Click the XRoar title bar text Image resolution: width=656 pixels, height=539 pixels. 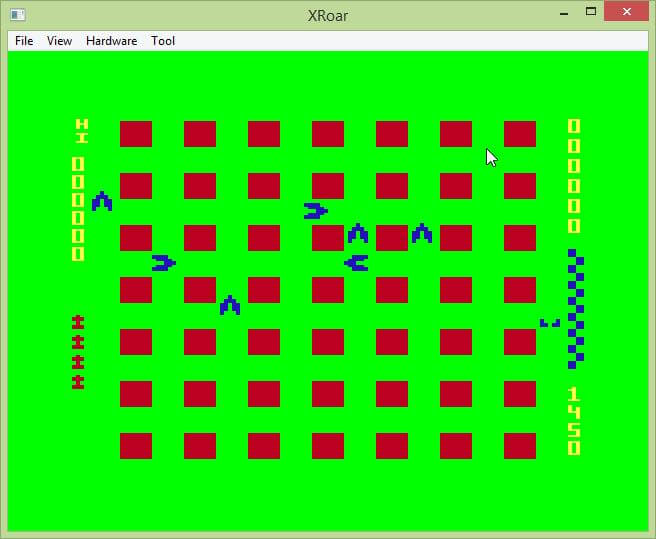coord(328,16)
